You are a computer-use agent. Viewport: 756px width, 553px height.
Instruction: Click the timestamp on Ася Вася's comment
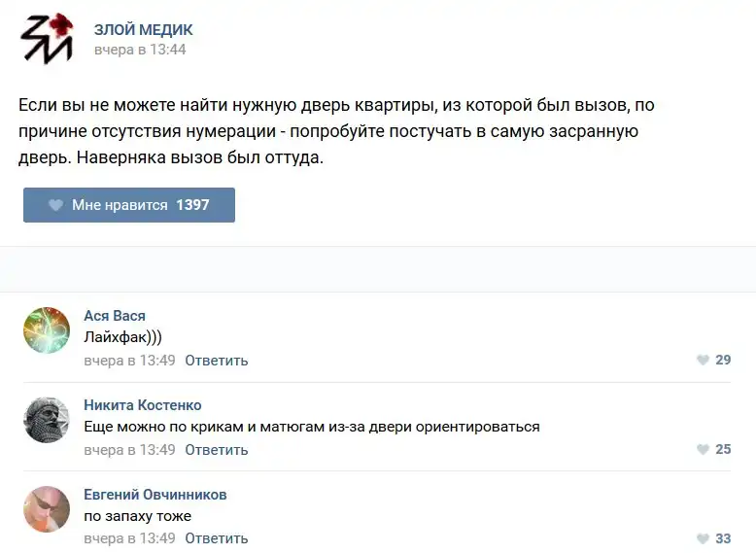click(129, 361)
